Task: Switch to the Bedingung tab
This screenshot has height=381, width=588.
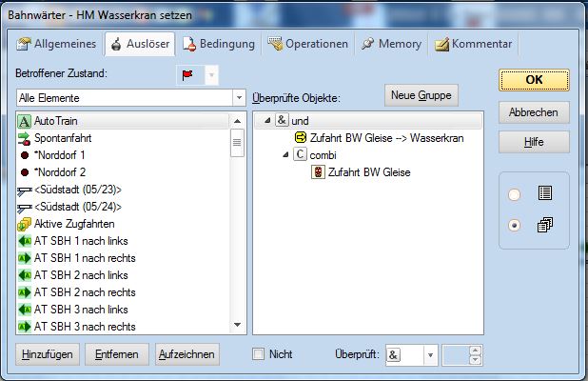Action: 219,44
